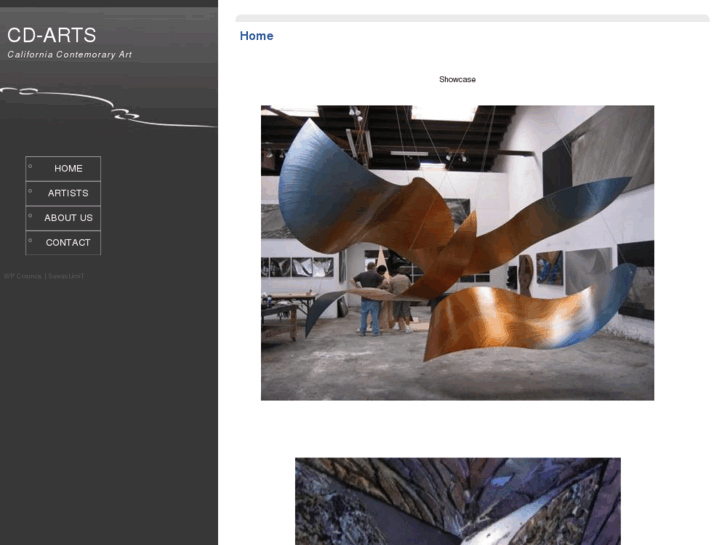Image resolution: width=727 pixels, height=545 pixels.
Task: Click the dark strip at top of sidebar
Action: pos(109,4)
